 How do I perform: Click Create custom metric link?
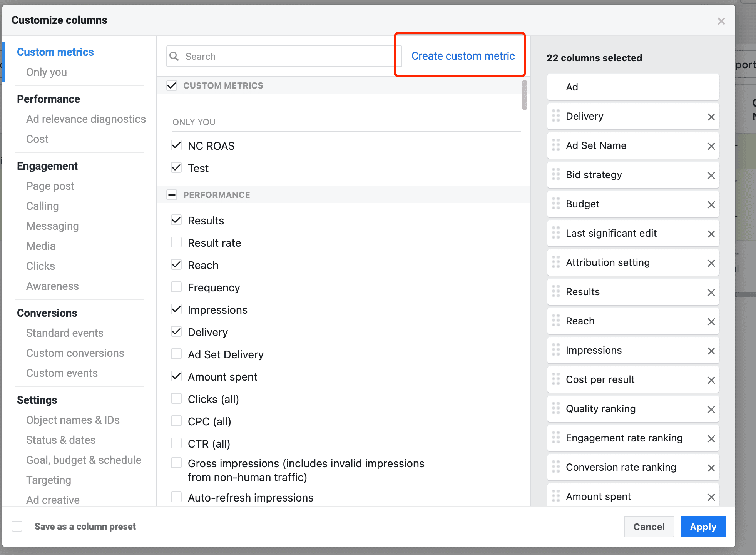pyautogui.click(x=463, y=56)
